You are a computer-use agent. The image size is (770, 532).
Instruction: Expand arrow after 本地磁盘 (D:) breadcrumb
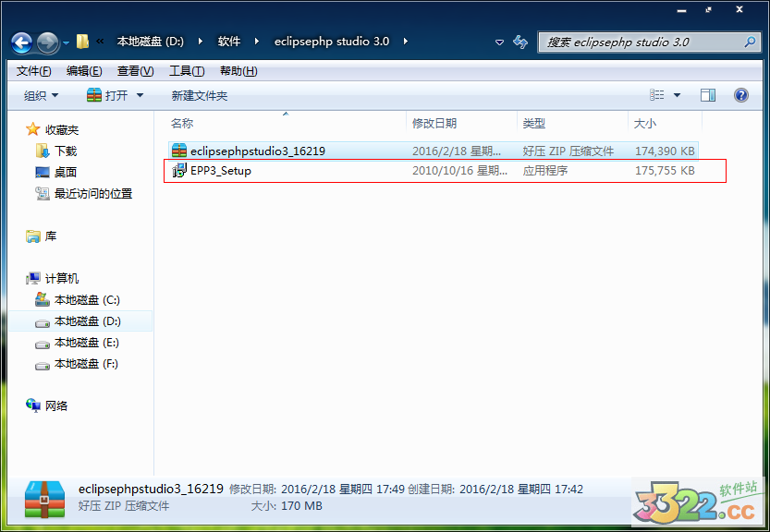201,42
